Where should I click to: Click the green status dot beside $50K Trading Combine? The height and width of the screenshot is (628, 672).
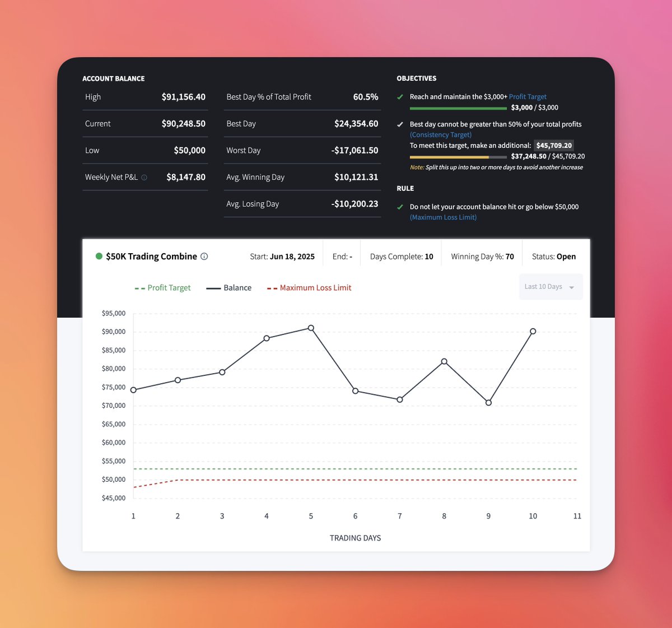99,256
